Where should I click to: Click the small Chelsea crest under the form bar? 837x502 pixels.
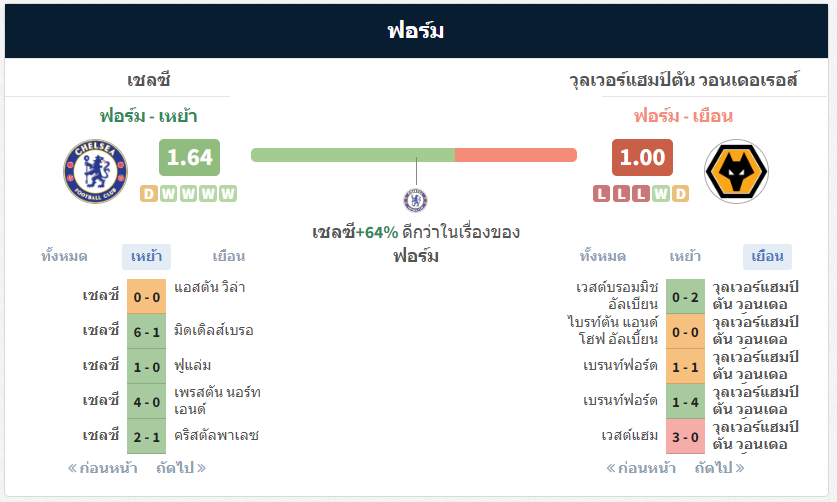pyautogui.click(x=415, y=200)
